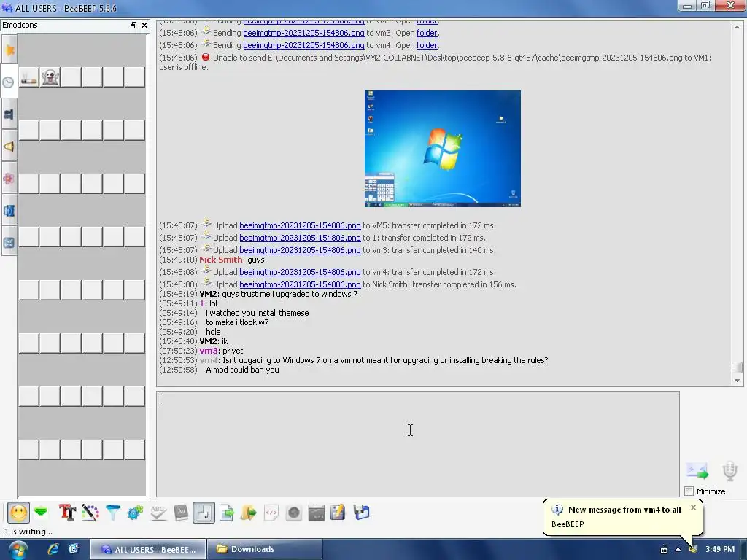Screen dimensions: 747x560
Task: Dismiss the new message notification balloon
Action: pyautogui.click(x=693, y=507)
